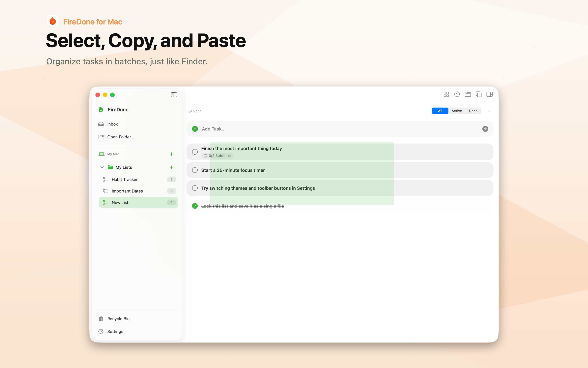This screenshot has width=588, height=368.
Task: Click the Important Dates list icon
Action: click(x=105, y=191)
